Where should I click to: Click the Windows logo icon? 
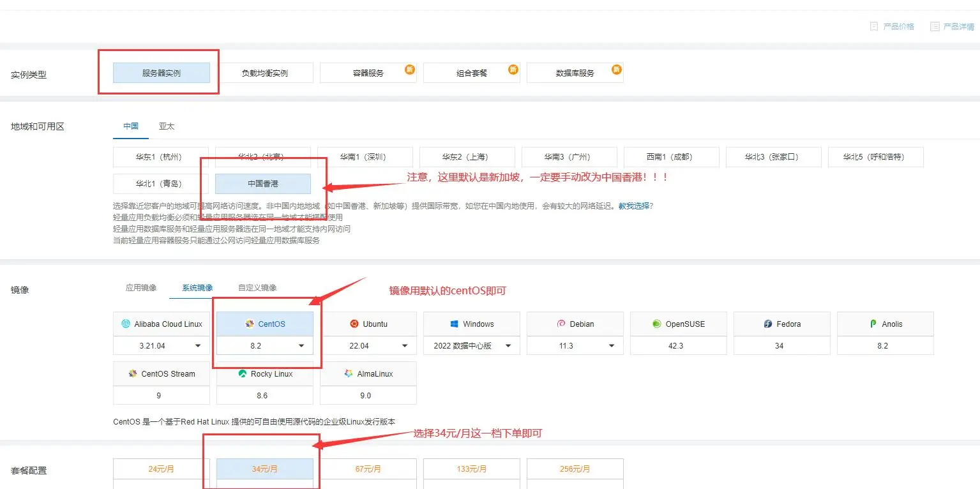point(455,324)
